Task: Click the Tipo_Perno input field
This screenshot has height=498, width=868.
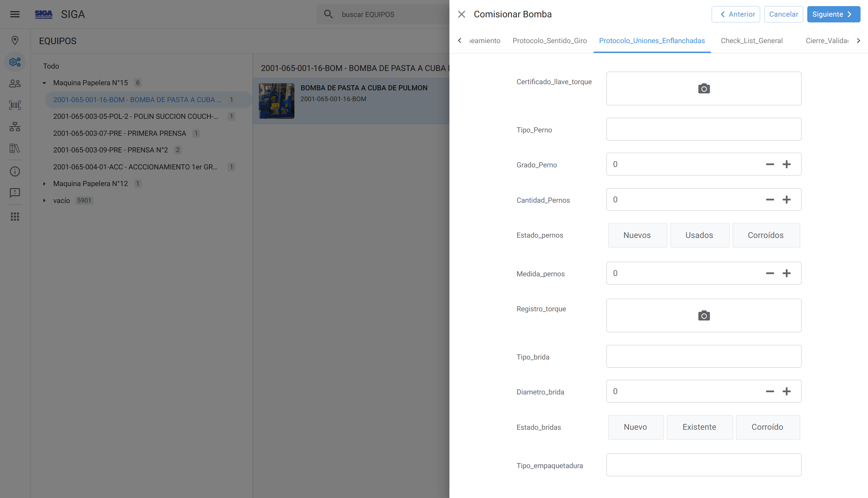Action: click(x=703, y=129)
